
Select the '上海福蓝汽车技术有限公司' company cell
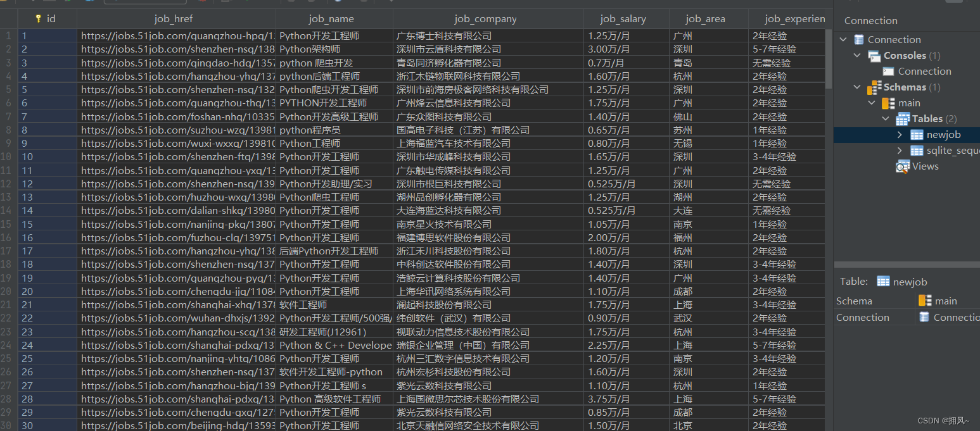[488, 144]
